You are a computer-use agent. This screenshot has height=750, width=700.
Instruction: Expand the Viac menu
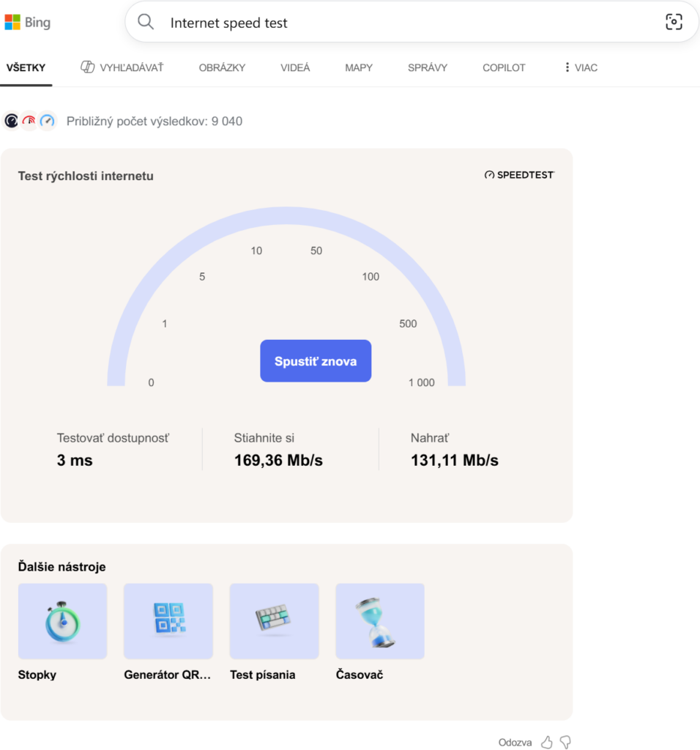click(580, 67)
